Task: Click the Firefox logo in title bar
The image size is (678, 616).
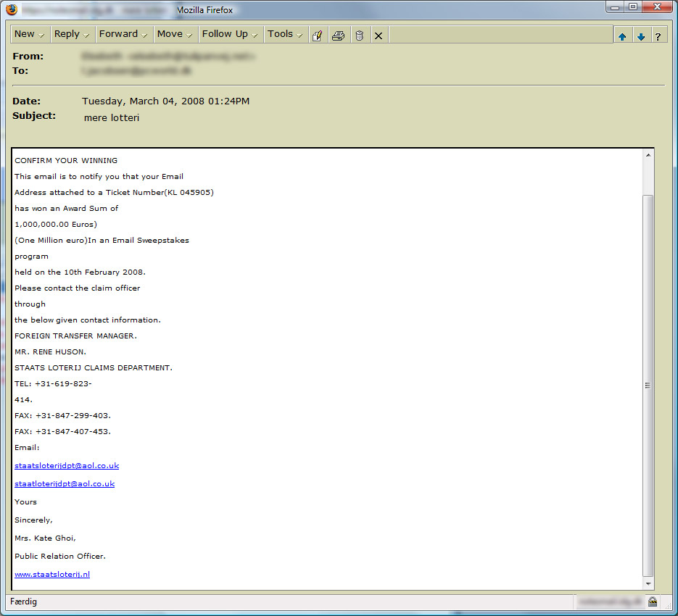Action: click(x=12, y=9)
